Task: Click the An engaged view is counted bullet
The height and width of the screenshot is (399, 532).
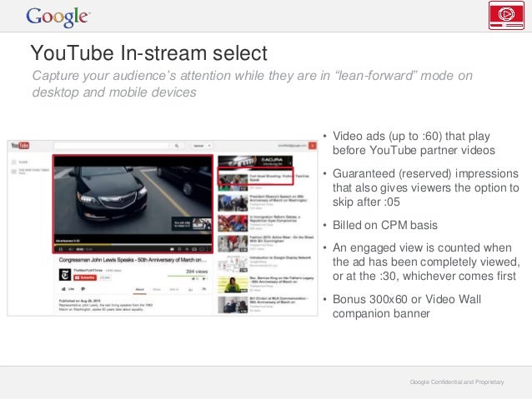Action: [x=426, y=262]
